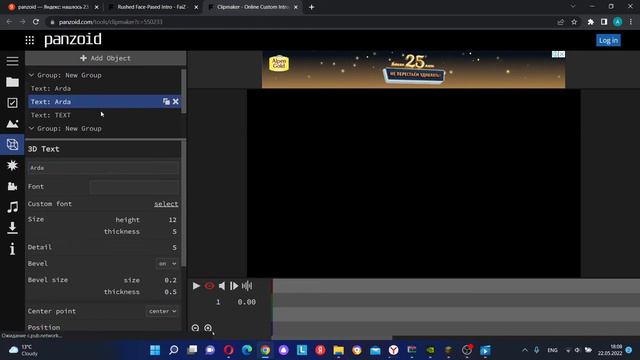Click the address bar URL
This screenshot has height=360, width=640.
111,22
